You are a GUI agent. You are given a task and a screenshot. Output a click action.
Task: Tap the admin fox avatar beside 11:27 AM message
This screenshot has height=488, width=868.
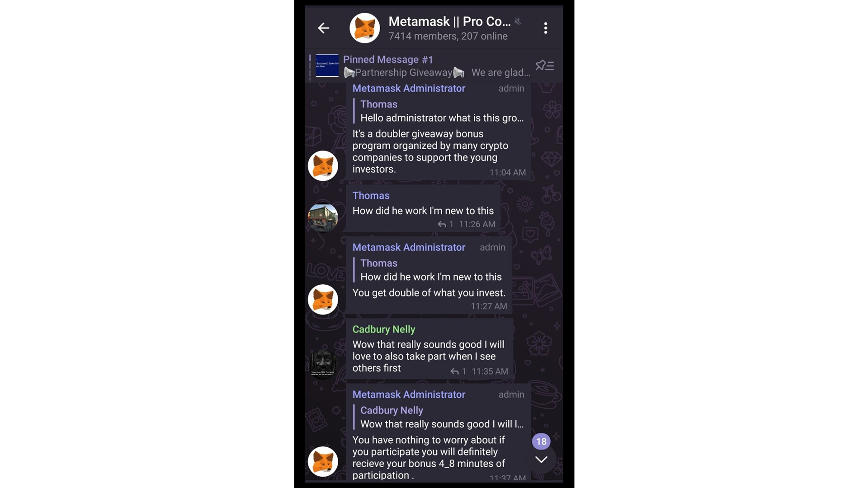[x=323, y=300]
